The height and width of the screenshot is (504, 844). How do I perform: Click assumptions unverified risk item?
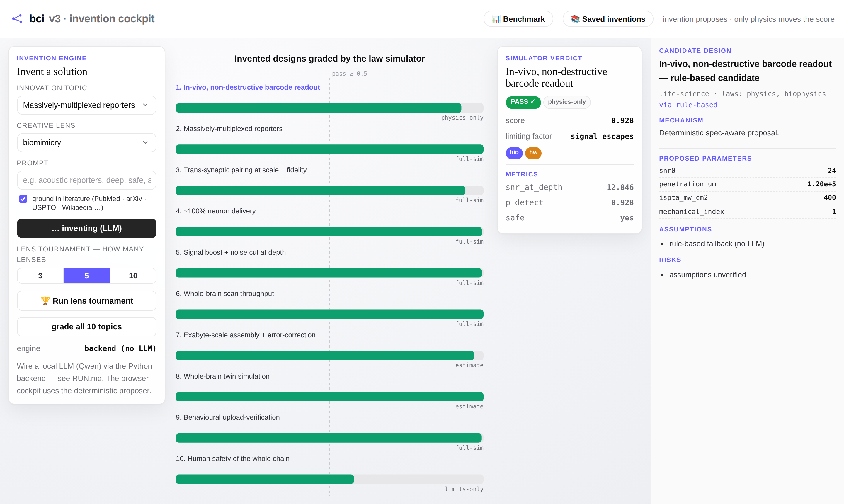coord(707,275)
